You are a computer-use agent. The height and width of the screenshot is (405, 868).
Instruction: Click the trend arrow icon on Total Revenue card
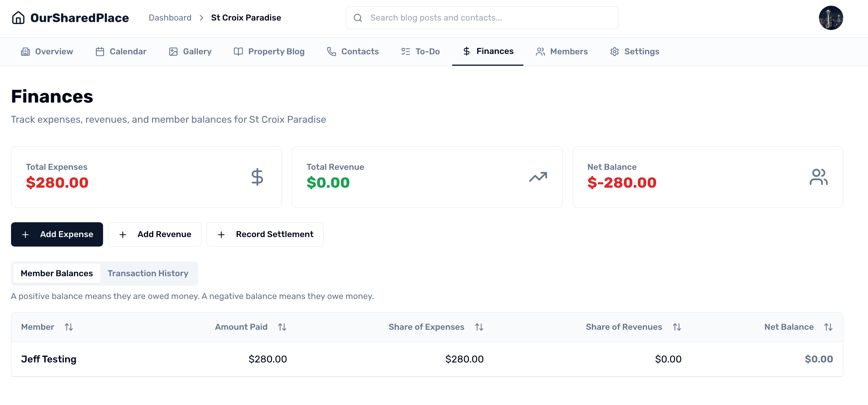pyautogui.click(x=537, y=176)
